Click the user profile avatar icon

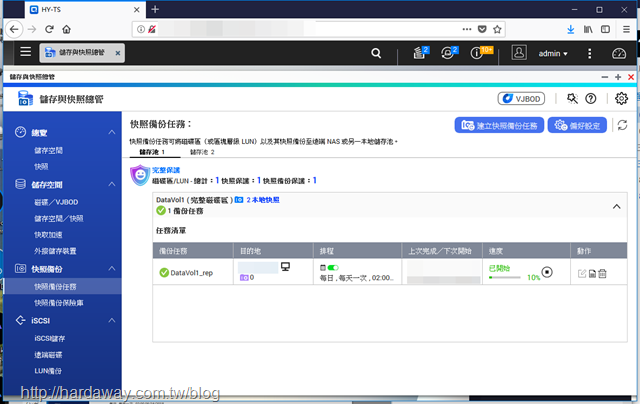pos(519,53)
